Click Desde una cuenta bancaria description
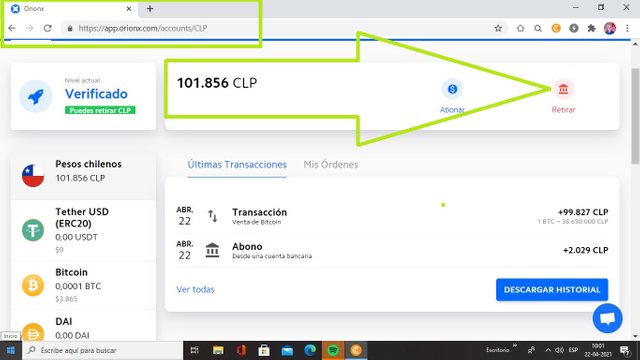Image resolution: width=640 pixels, height=360 pixels. click(272, 256)
